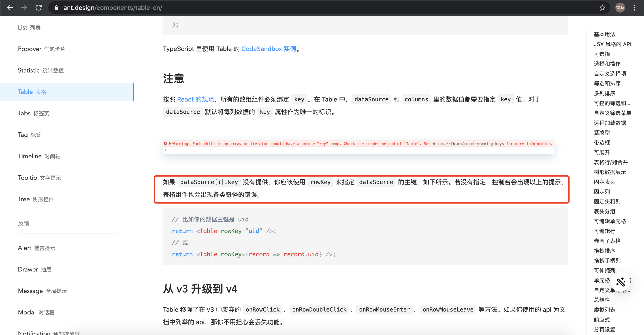Jump to the 固定表头 anchor link
Image resolution: width=644 pixels, height=335 pixels.
point(604,182)
